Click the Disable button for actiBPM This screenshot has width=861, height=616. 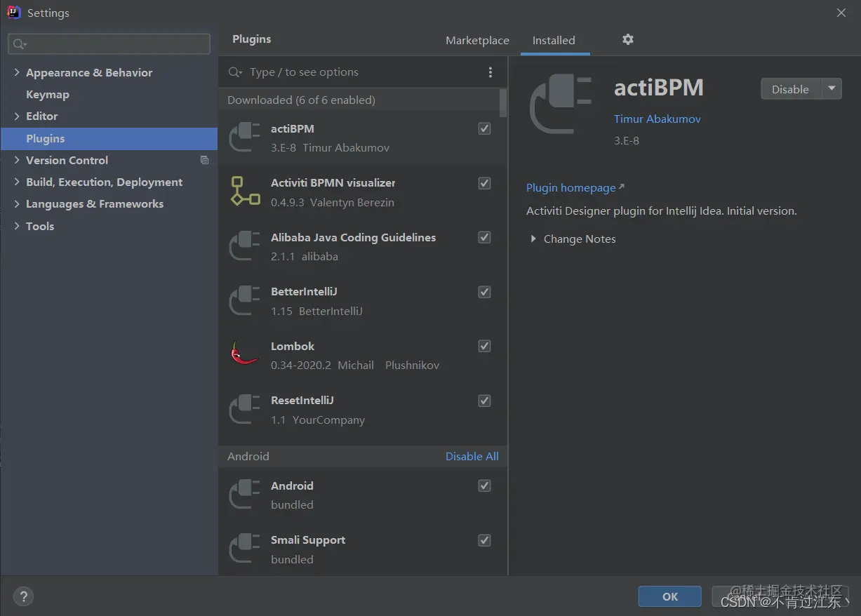tap(791, 89)
